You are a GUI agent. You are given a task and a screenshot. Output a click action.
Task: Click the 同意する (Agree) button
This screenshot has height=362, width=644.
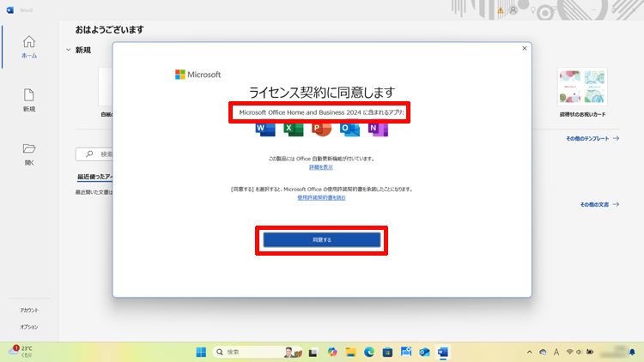tap(322, 240)
